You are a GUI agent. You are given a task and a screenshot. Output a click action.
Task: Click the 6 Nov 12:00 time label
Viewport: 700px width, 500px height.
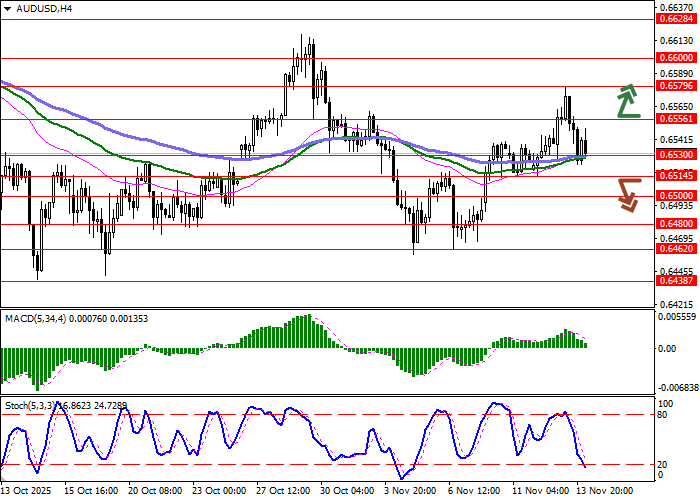475,491
